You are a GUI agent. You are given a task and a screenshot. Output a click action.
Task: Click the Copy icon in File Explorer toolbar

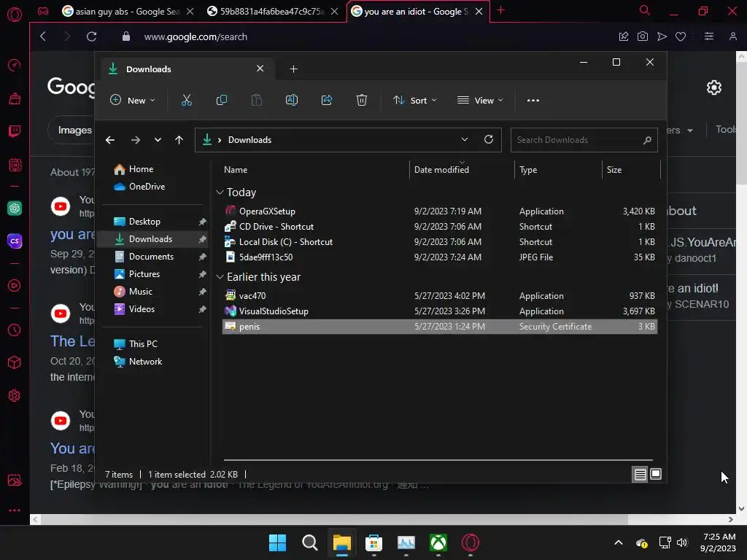click(x=222, y=100)
